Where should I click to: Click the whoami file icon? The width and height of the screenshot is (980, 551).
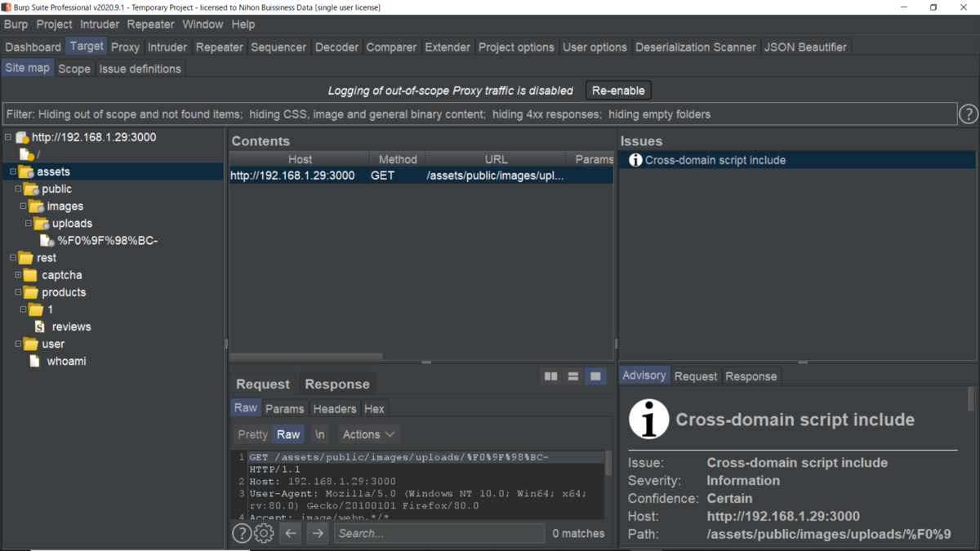[34, 361]
